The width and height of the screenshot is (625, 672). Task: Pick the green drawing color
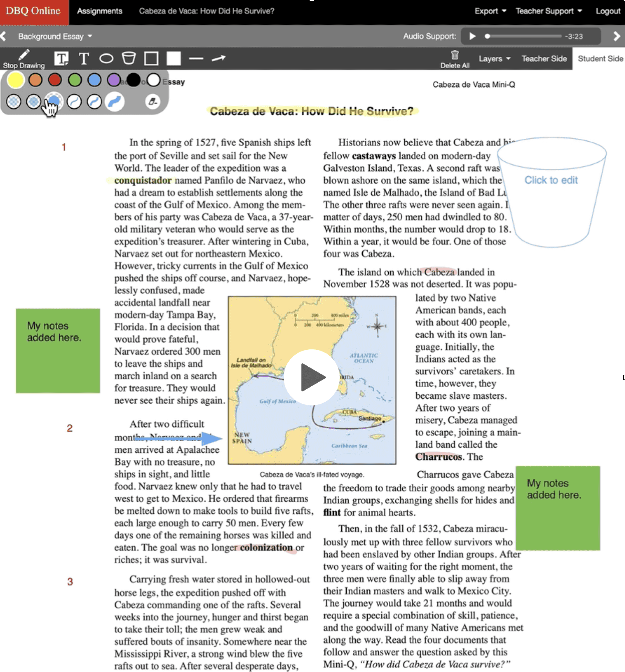point(75,80)
